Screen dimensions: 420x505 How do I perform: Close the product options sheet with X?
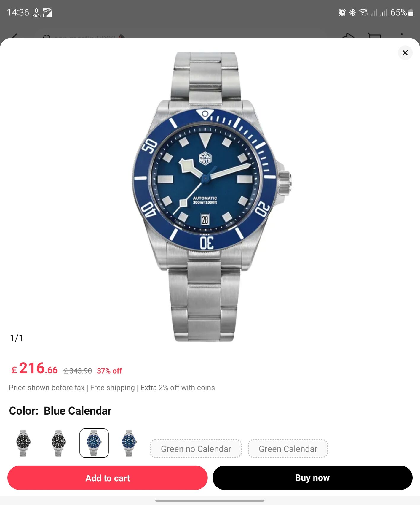405,53
